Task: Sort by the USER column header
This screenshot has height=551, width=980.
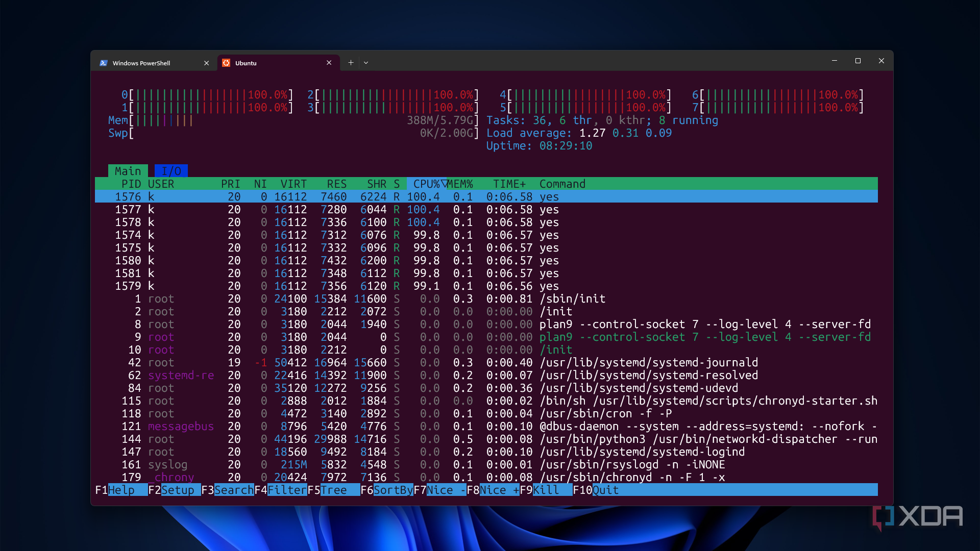Action: point(161,184)
